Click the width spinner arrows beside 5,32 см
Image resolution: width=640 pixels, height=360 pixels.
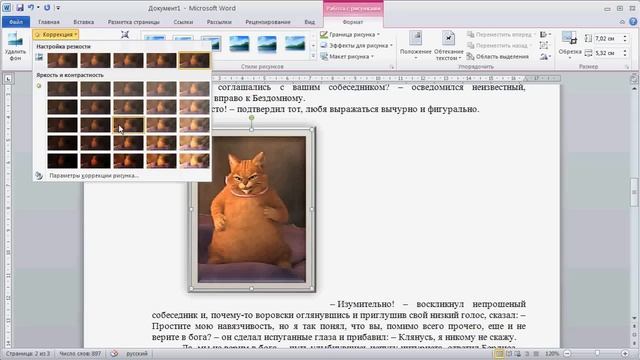tap(625, 53)
